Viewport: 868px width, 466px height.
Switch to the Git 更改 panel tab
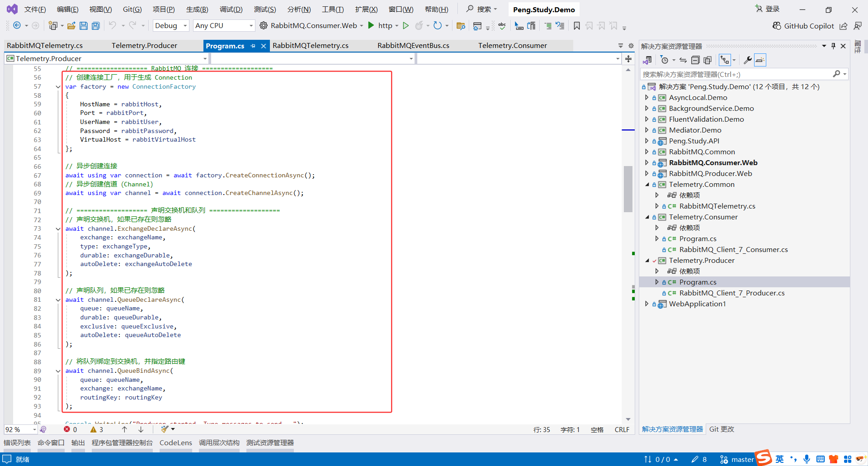point(722,429)
